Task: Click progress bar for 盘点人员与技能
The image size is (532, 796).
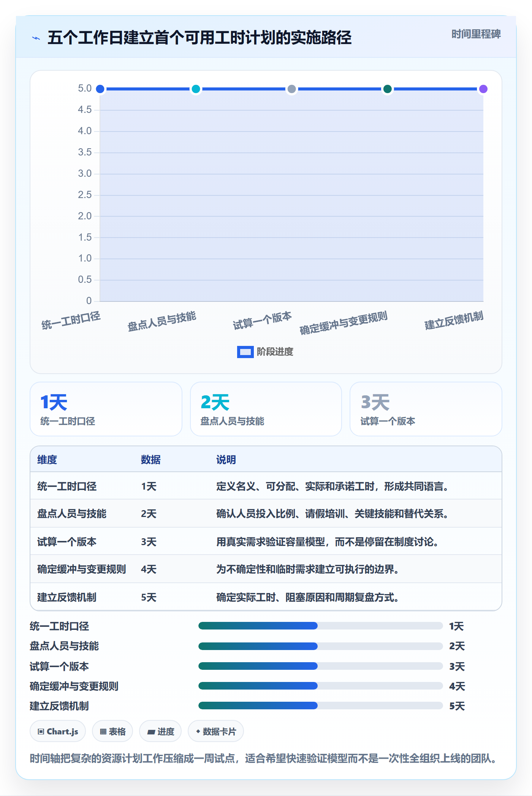Action: 320,646
